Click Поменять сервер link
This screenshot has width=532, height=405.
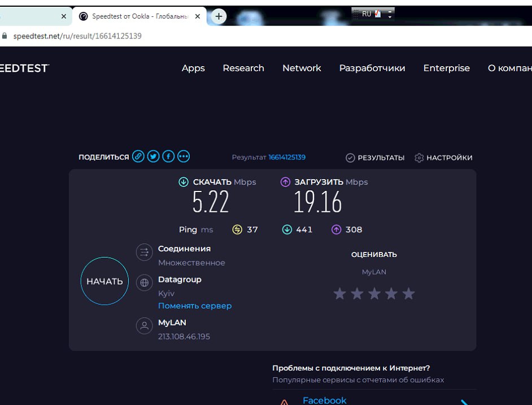[195, 306]
